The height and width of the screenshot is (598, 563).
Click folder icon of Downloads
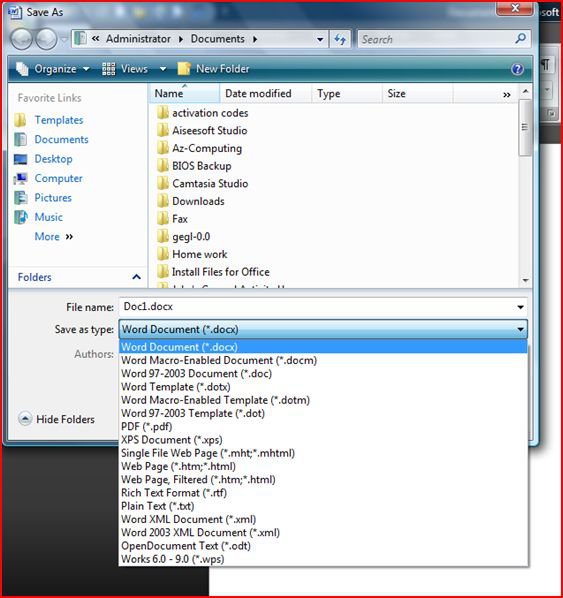click(163, 201)
